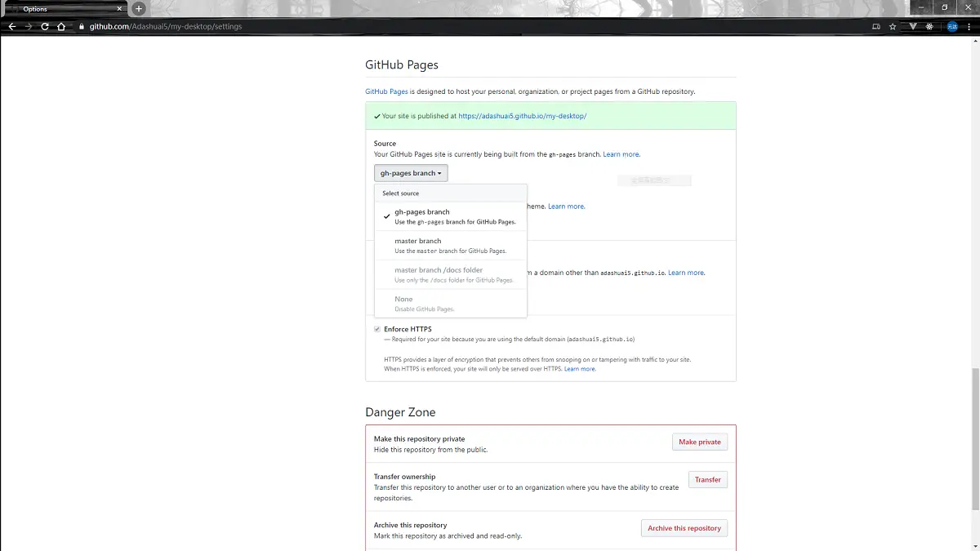
Task: Click the Enforce HTTPS label text
Action: point(408,329)
